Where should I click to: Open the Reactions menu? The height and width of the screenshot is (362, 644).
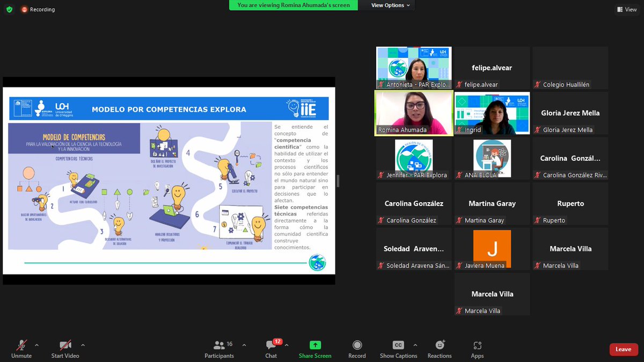pos(440,349)
